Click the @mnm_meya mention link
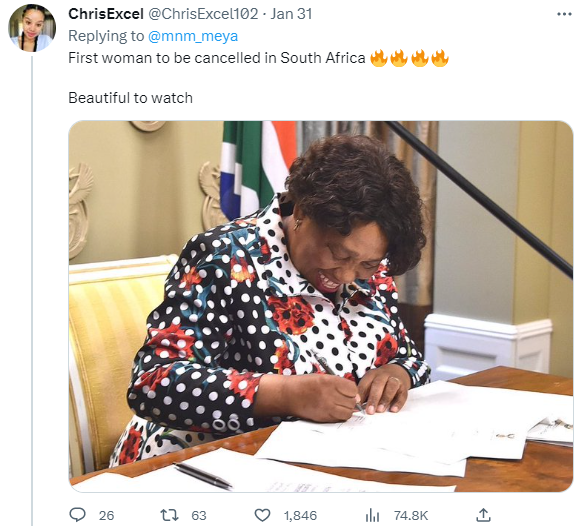Screen dimensions: 583x526 (193, 36)
